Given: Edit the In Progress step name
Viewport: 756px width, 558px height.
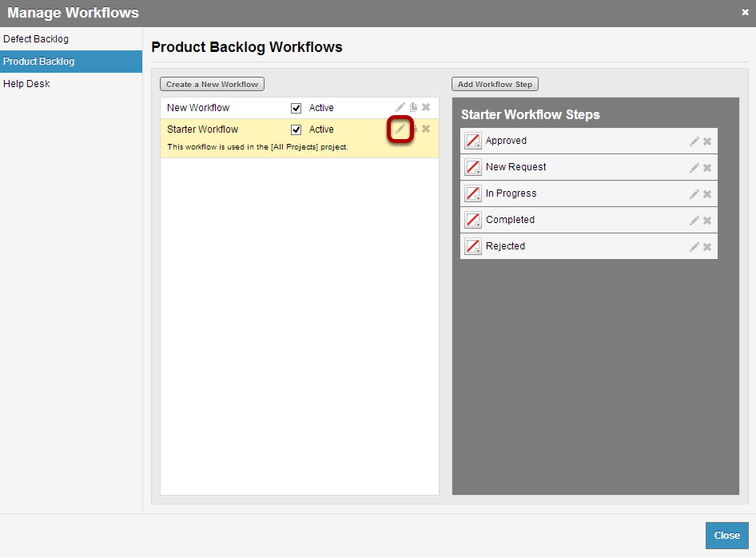Looking at the screenshot, I should coord(694,194).
